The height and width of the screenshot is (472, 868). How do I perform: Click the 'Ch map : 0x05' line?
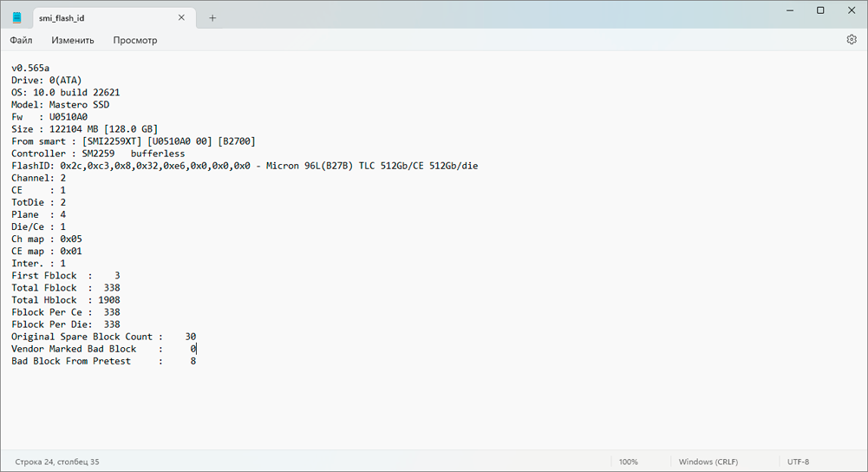[47, 239]
